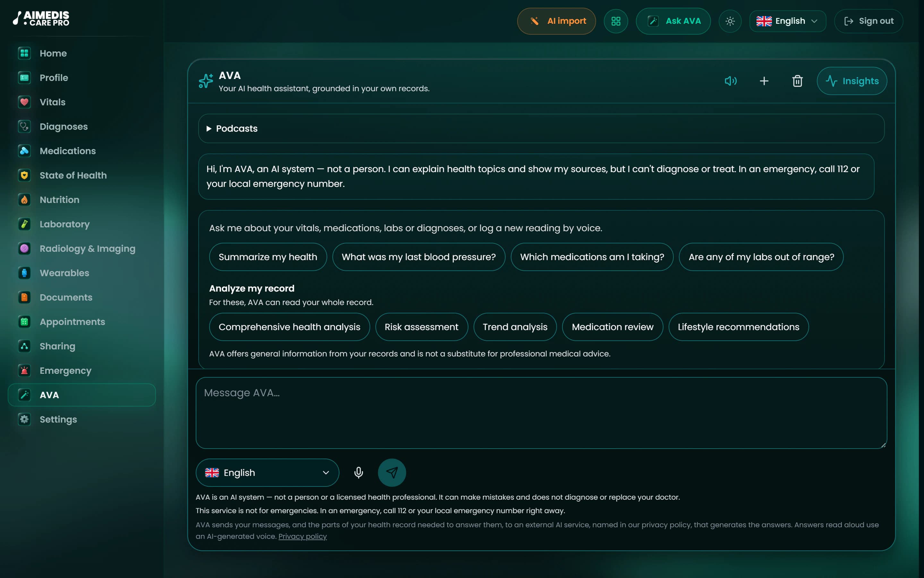
Task: Click the Radiology & Imaging icon
Action: click(24, 249)
